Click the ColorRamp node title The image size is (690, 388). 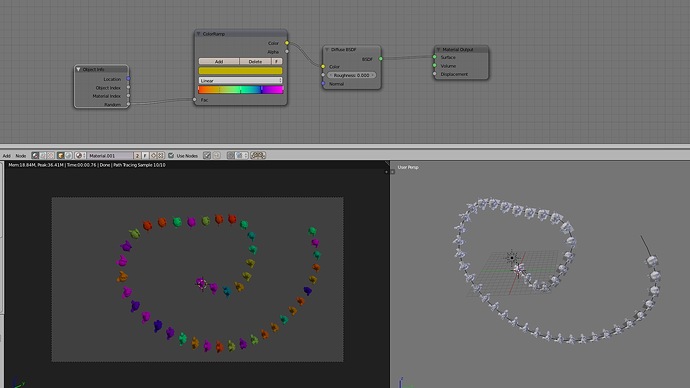click(214, 34)
